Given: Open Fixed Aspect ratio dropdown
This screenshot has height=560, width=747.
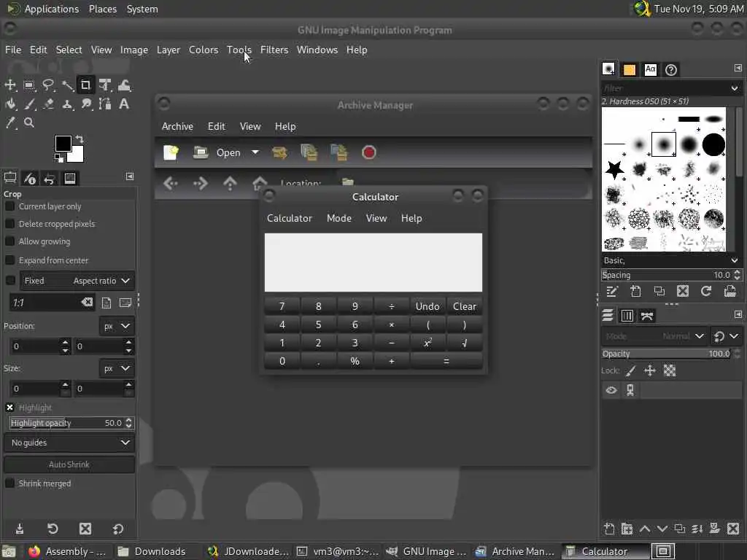Looking at the screenshot, I should pos(77,281).
